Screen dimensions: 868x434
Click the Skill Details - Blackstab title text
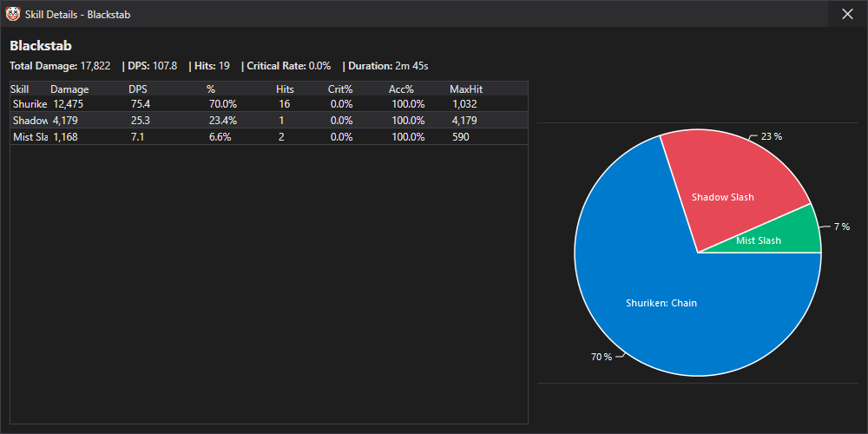[x=78, y=15]
